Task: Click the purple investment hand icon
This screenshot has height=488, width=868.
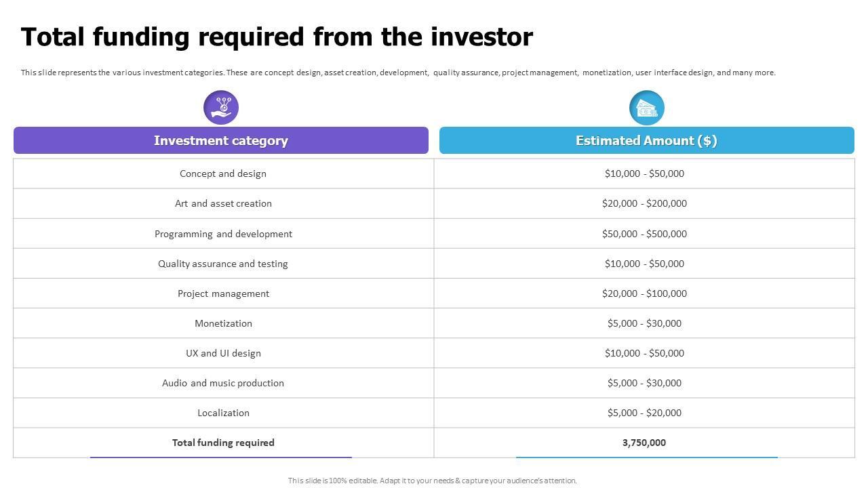Action: (221, 107)
